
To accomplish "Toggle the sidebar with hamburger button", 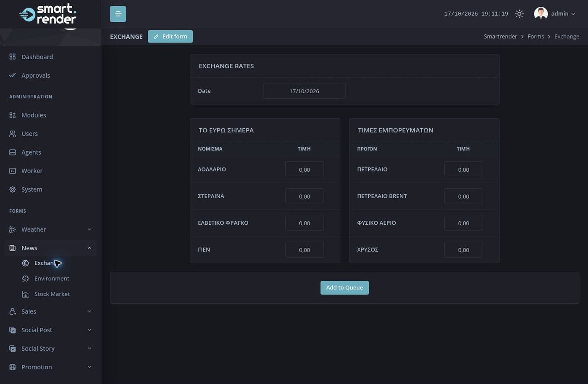I will coord(118,14).
